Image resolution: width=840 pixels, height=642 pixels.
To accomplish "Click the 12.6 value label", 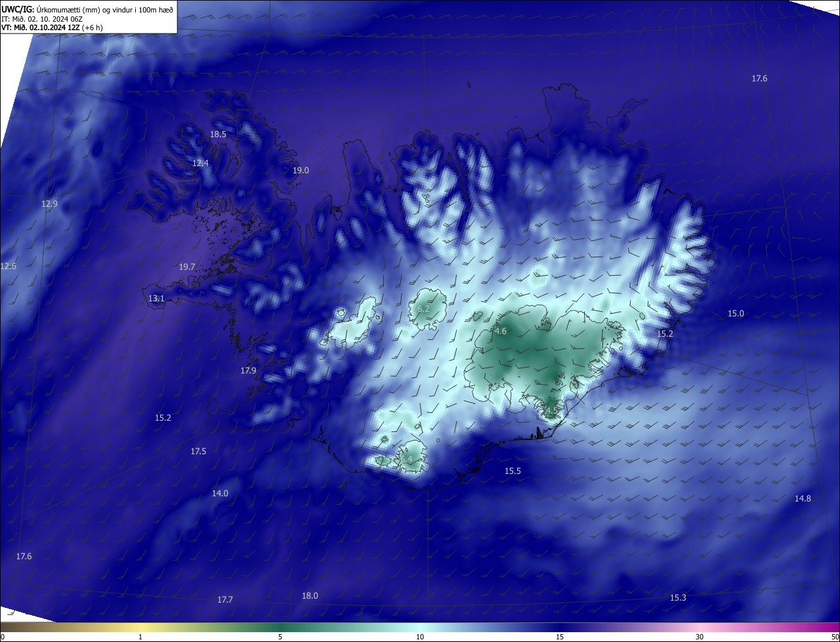I will [x=8, y=266].
